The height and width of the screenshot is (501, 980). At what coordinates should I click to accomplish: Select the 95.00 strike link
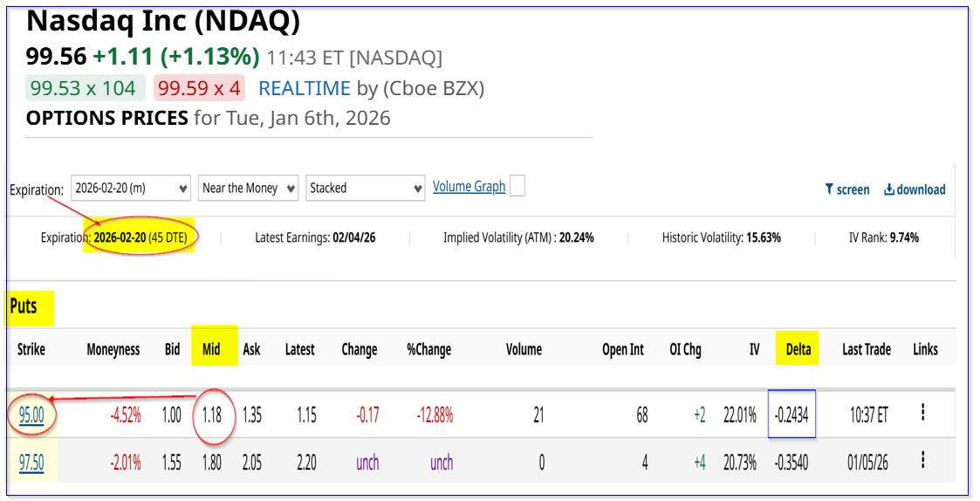31,415
